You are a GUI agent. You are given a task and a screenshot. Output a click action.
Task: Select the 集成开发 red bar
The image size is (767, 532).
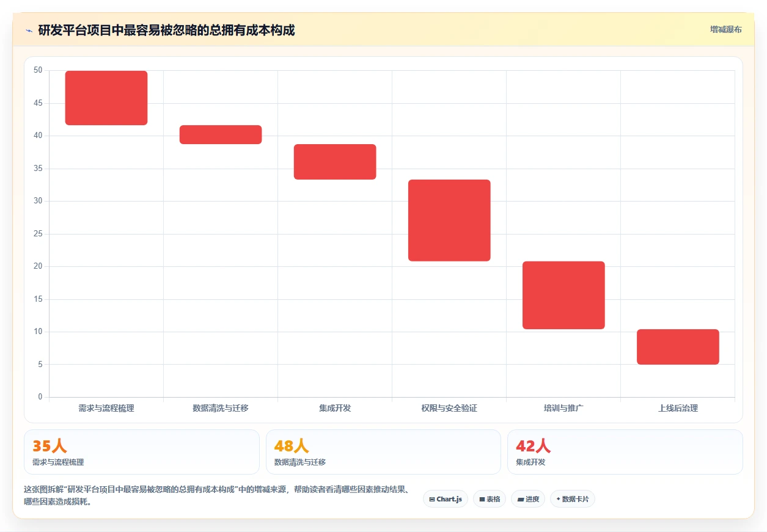[335, 162]
